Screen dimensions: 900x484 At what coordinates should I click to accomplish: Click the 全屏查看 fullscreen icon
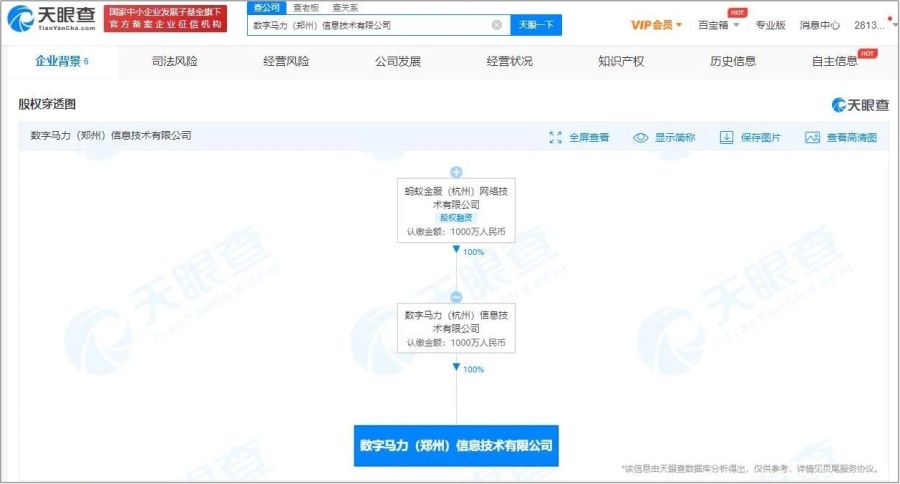(555, 138)
